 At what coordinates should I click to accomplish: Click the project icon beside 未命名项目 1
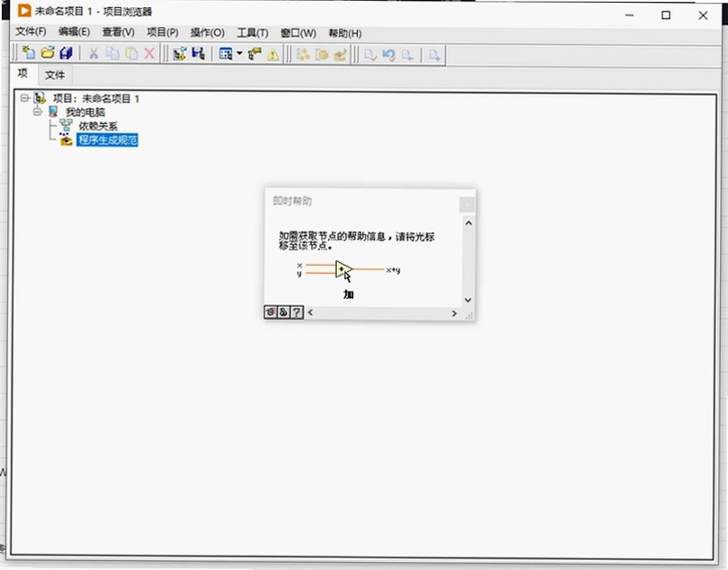click(x=40, y=98)
